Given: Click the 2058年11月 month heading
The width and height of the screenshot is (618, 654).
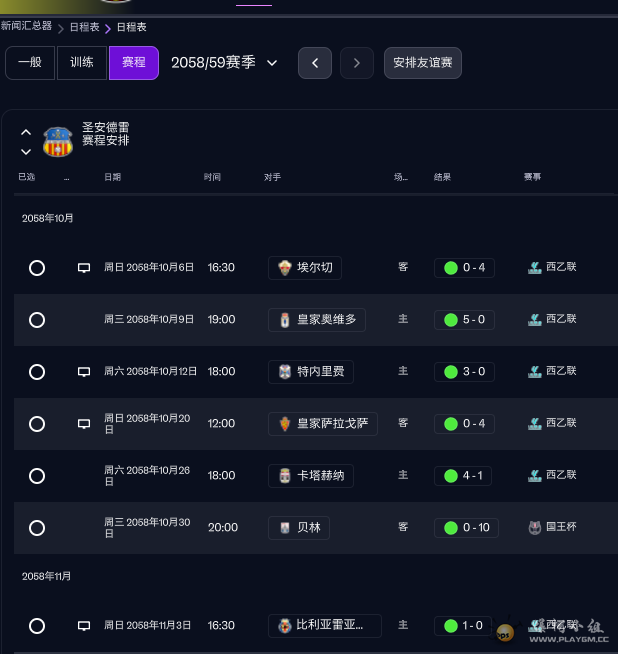Looking at the screenshot, I should tap(46, 577).
